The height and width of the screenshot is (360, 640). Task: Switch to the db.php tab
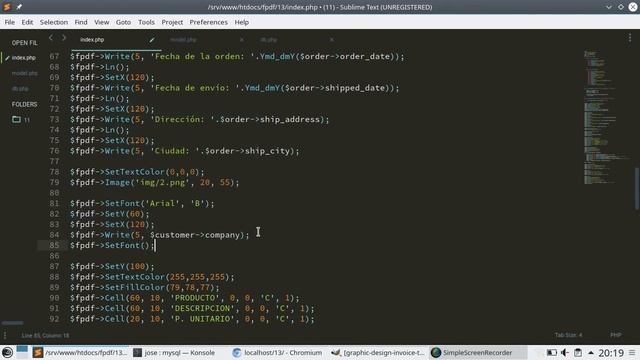click(268, 40)
